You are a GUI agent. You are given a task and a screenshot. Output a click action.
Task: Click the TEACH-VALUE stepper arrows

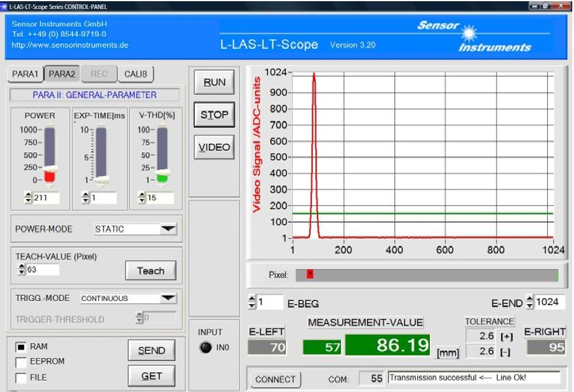click(x=22, y=270)
